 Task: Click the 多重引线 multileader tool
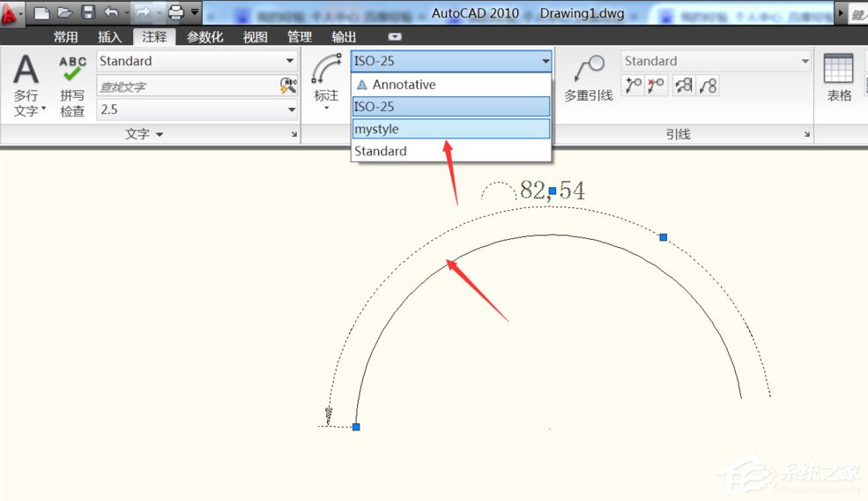pyautogui.click(x=589, y=79)
